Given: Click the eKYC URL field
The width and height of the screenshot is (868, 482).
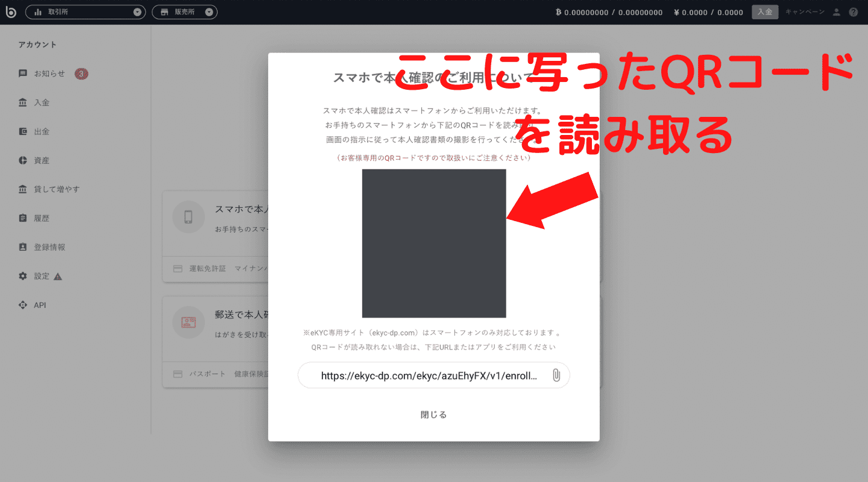Looking at the screenshot, I should 433,375.
